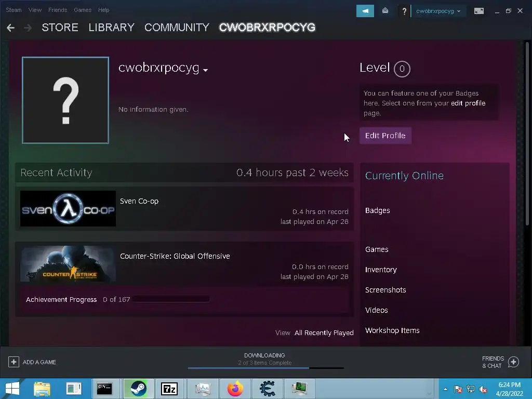The width and height of the screenshot is (532, 399).
Task: Open the Games link in sidebar
Action: [x=377, y=249]
